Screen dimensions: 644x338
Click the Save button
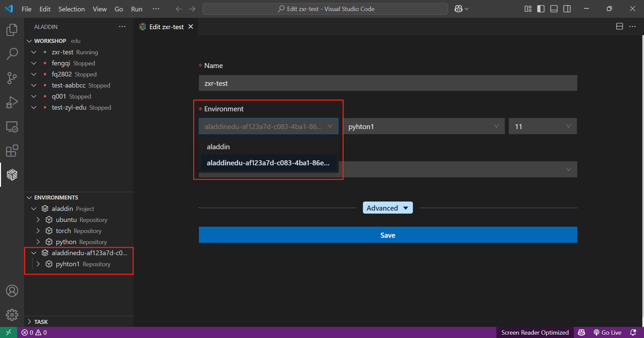[388, 235]
